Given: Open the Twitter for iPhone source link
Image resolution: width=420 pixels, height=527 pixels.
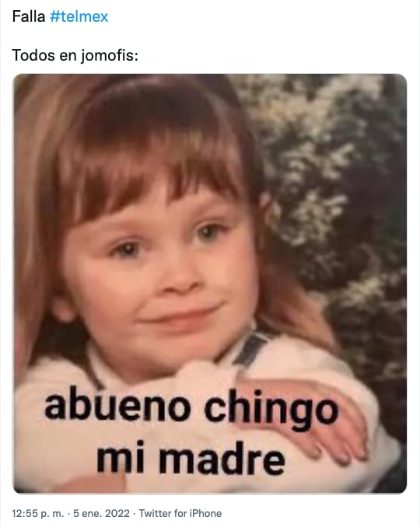Looking at the screenshot, I should pos(180,513).
